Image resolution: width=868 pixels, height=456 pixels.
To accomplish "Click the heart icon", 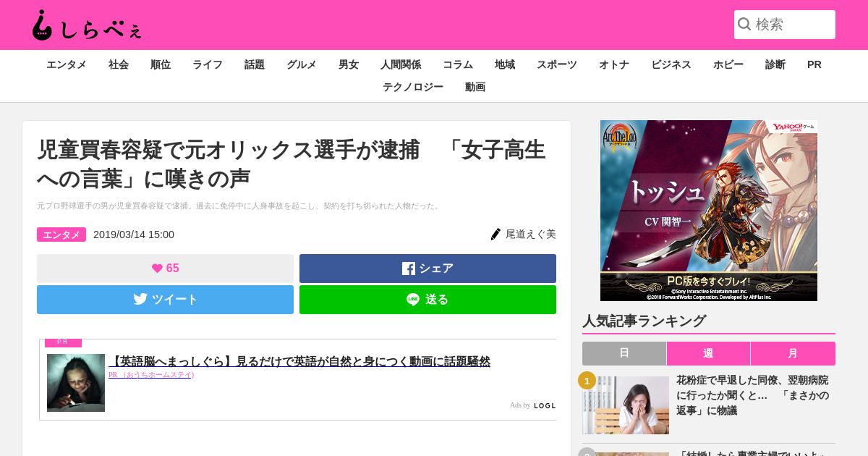I will (157, 269).
